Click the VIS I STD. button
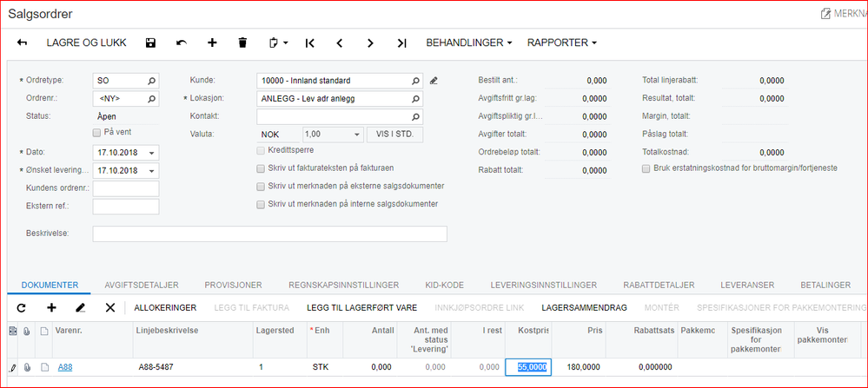The width and height of the screenshot is (868, 388). pos(394,135)
